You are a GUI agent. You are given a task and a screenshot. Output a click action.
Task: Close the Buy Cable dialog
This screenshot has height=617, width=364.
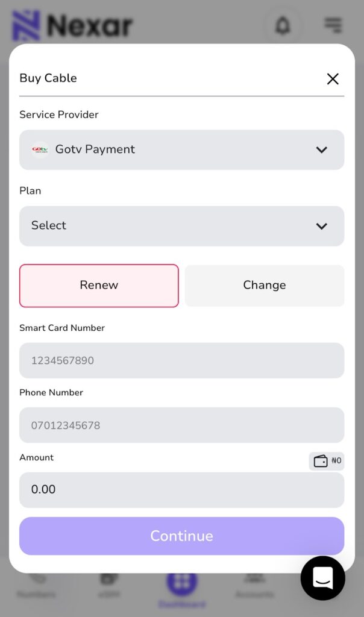[x=333, y=79]
